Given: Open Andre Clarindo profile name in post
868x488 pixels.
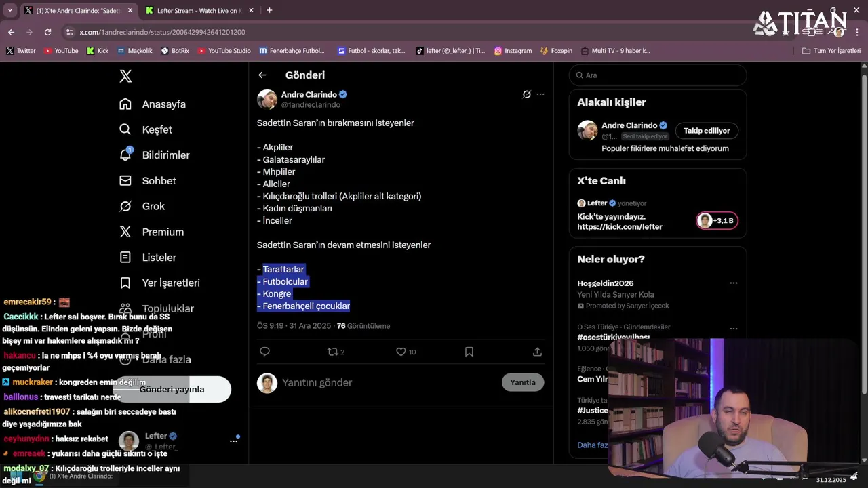Looking at the screenshot, I should (x=309, y=94).
